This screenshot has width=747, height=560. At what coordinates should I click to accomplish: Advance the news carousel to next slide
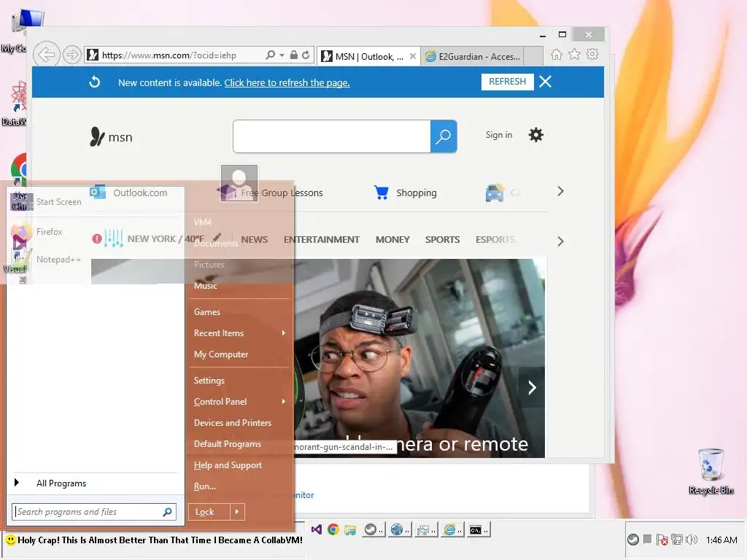pyautogui.click(x=532, y=387)
